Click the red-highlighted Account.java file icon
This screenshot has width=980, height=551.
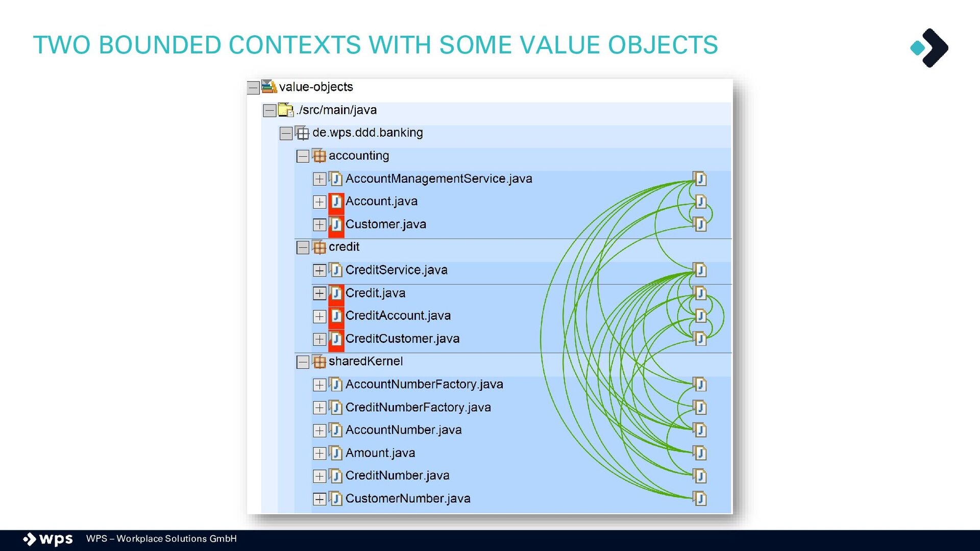coord(336,203)
